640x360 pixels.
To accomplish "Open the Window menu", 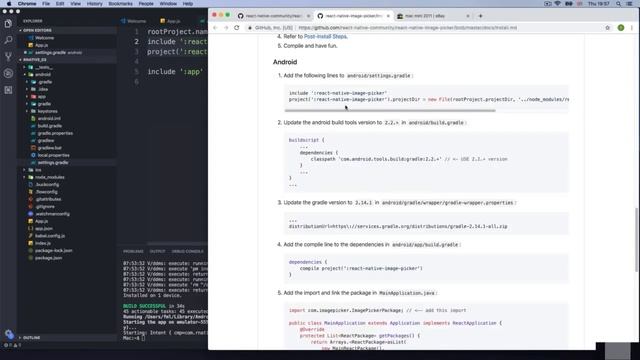I will (x=168, y=4).
